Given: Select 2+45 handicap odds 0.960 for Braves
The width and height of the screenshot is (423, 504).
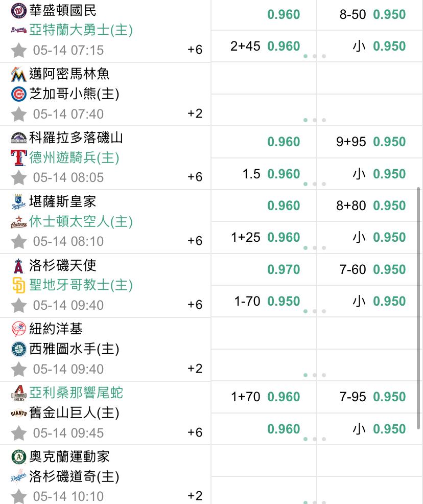Looking at the screenshot, I should (265, 46).
